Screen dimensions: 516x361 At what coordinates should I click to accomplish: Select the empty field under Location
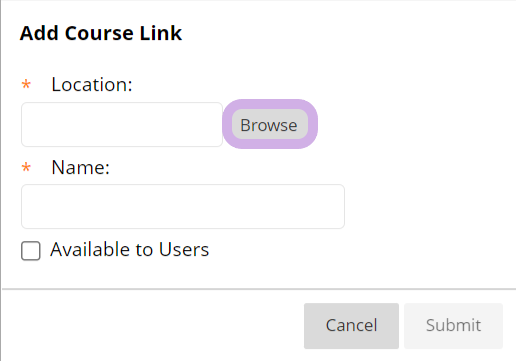(x=122, y=124)
